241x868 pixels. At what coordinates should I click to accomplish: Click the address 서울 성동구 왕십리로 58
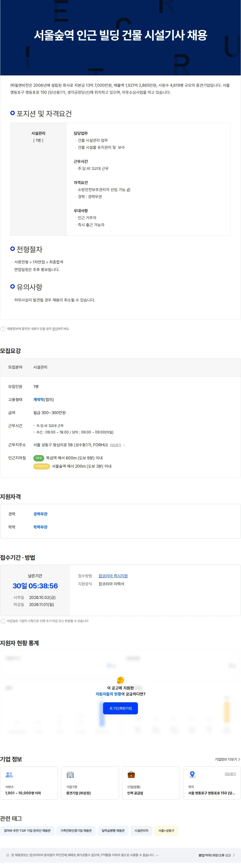point(70,445)
